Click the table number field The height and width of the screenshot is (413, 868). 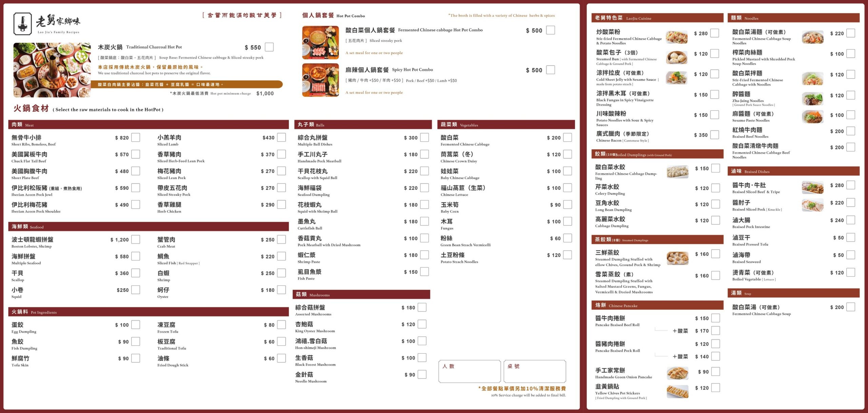tap(535, 371)
